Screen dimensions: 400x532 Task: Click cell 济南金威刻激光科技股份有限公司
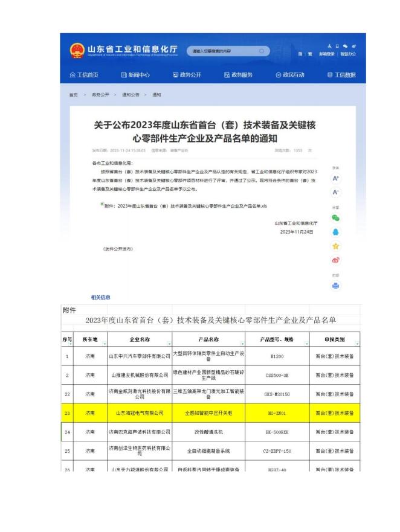140,394
